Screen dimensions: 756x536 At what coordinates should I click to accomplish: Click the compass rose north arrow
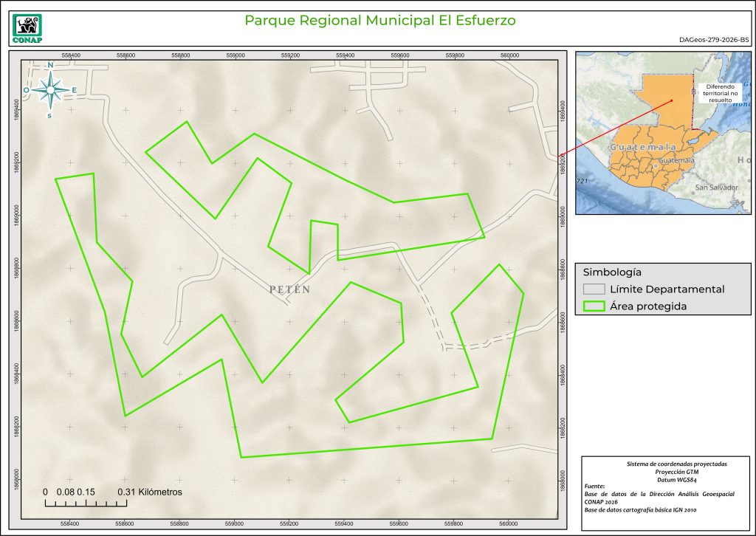[x=50, y=90]
